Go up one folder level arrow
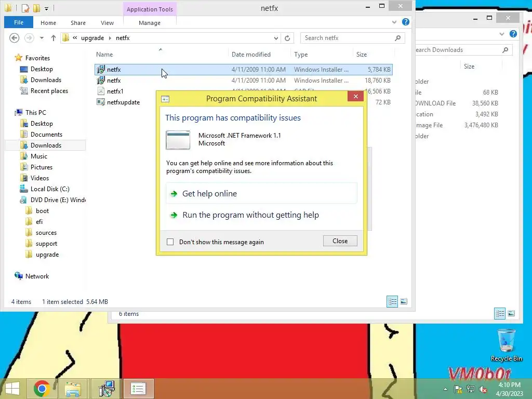Viewport: 532px width, 399px height. point(54,38)
